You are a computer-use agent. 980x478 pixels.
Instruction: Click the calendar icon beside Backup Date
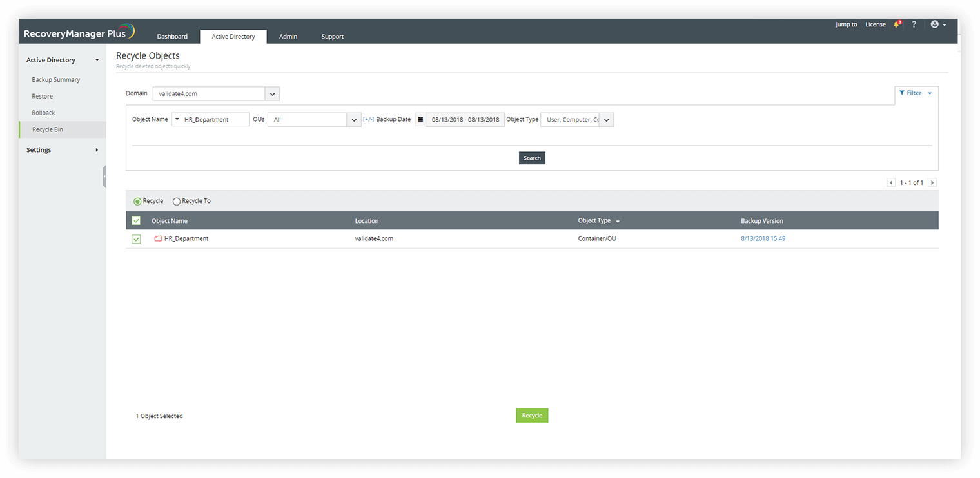[420, 120]
